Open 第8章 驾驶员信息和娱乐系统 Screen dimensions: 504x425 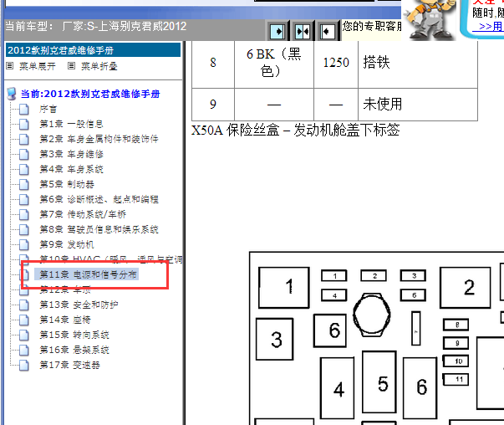coord(99,229)
